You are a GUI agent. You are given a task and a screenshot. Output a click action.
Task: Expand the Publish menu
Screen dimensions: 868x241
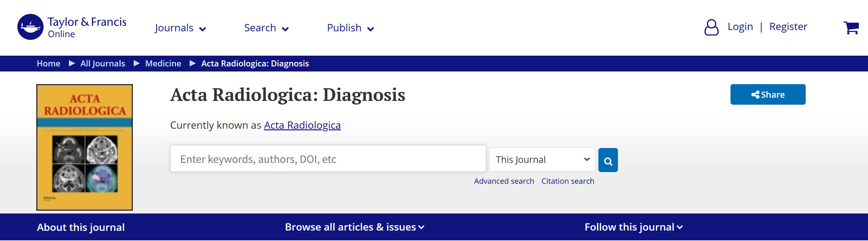pyautogui.click(x=351, y=28)
